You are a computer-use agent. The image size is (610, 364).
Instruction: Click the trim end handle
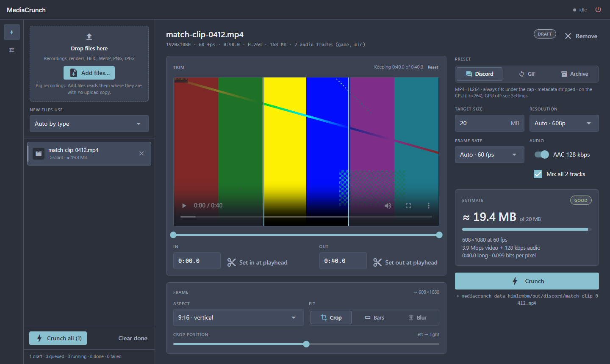439,235
